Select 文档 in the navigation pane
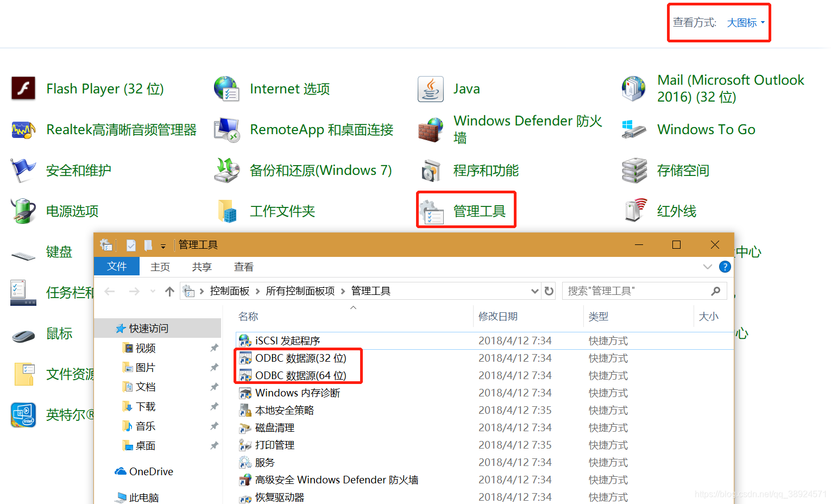The image size is (831, 504). pyautogui.click(x=146, y=387)
